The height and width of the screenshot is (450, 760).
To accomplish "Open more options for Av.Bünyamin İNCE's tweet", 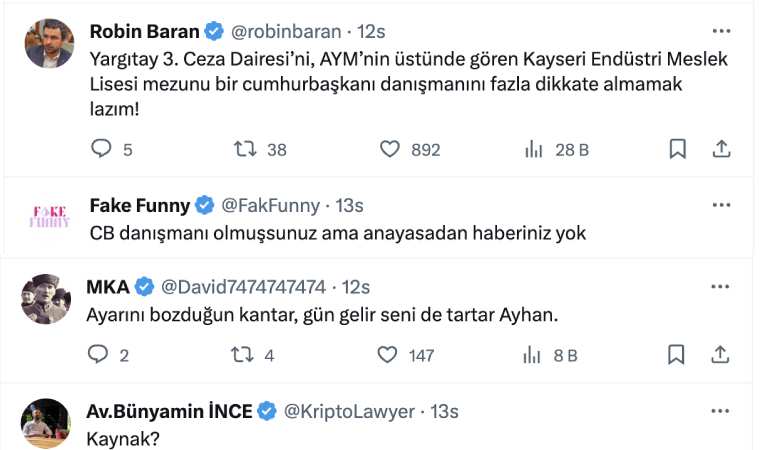I will tap(721, 411).
